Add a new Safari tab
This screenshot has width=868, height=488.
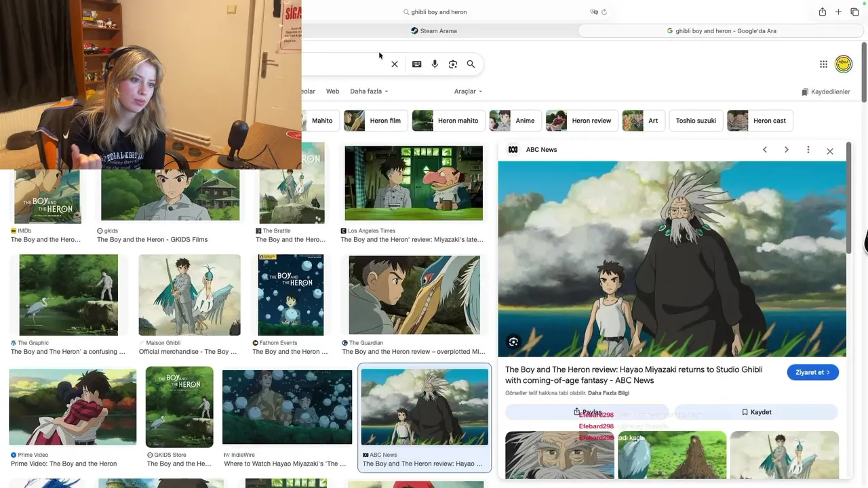click(838, 12)
